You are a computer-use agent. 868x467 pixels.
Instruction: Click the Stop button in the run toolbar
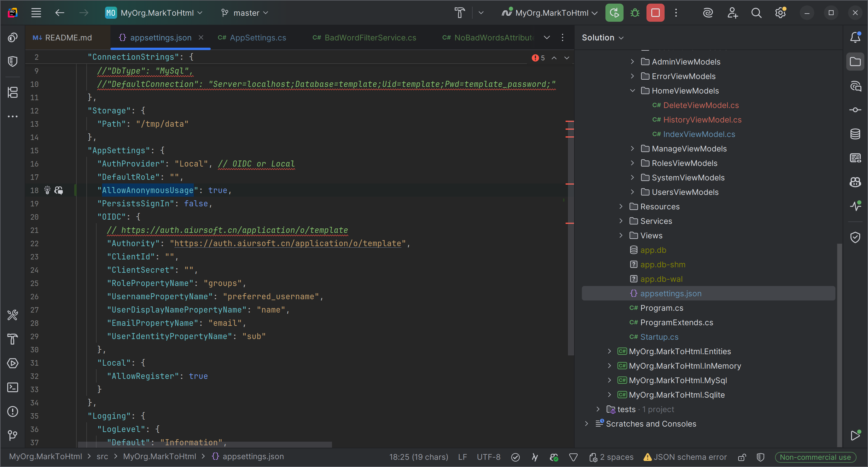(655, 13)
